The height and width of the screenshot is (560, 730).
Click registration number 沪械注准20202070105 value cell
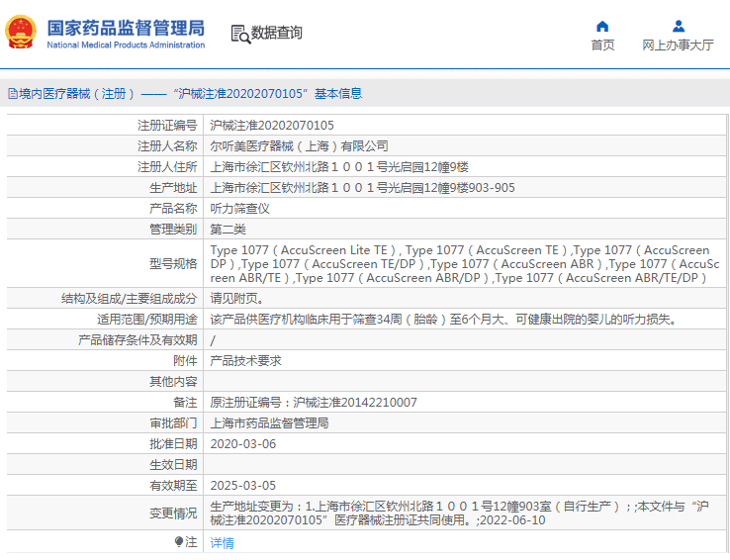pos(272,126)
